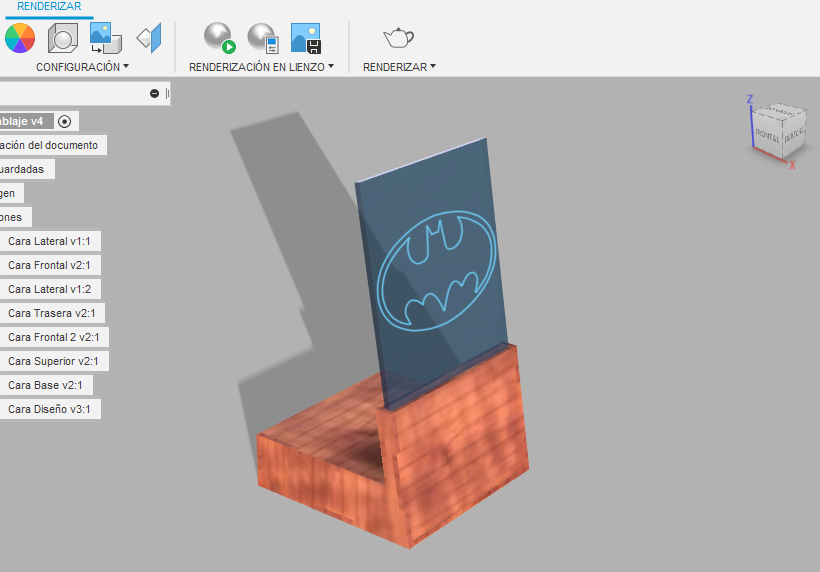Select the 'uardadas' browser row
Viewport: 820px width, 572px height.
[x=26, y=169]
